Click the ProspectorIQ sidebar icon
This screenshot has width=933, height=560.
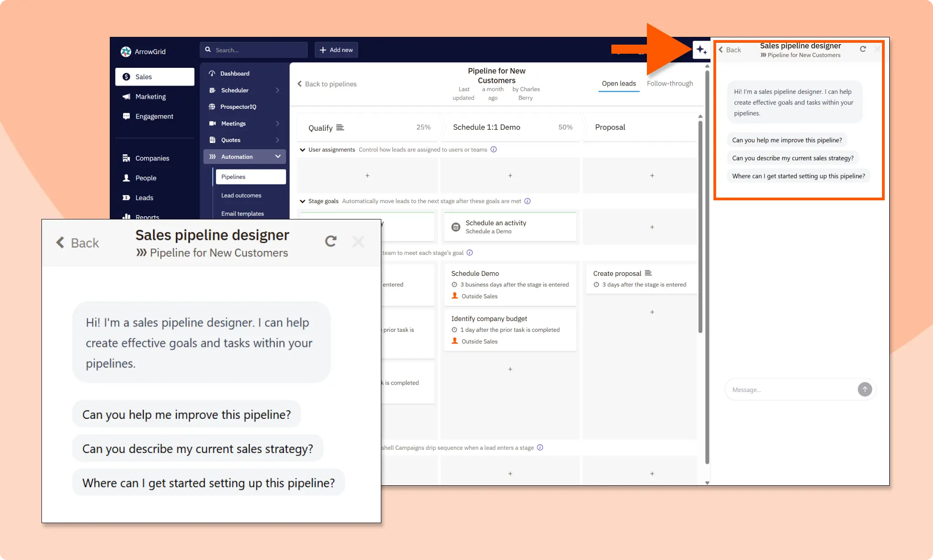tap(212, 107)
